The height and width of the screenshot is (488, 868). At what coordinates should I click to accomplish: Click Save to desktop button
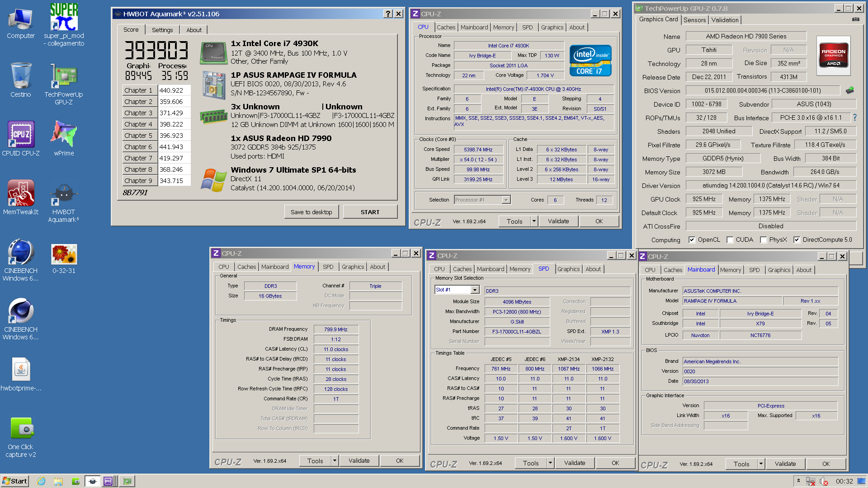coord(311,212)
